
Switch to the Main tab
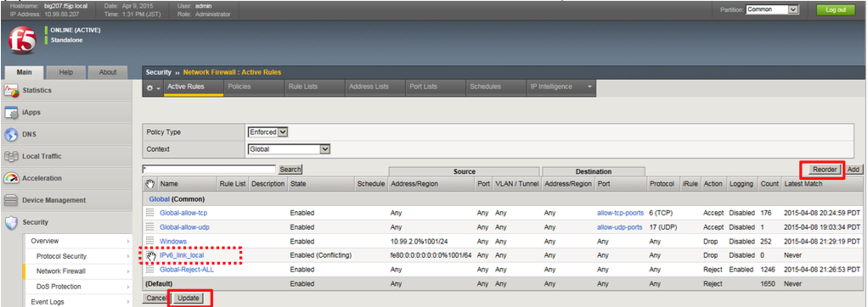click(24, 72)
